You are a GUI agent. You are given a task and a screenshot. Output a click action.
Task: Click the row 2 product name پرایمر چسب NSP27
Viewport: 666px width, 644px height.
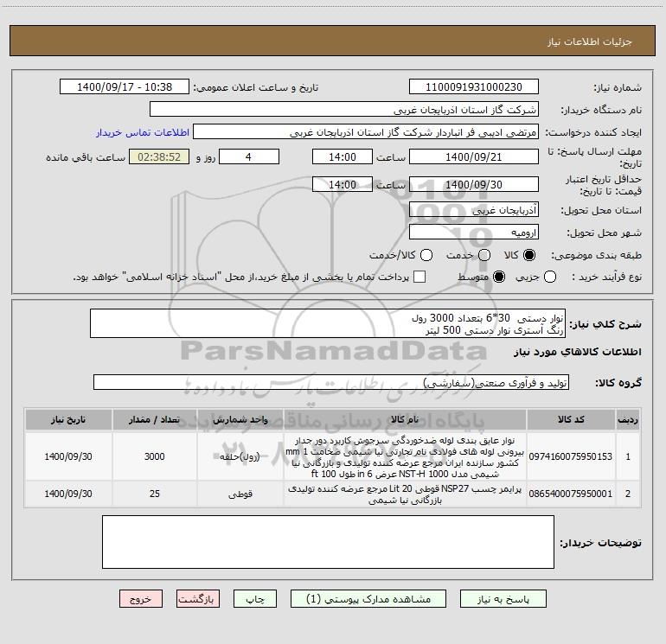[x=405, y=494]
